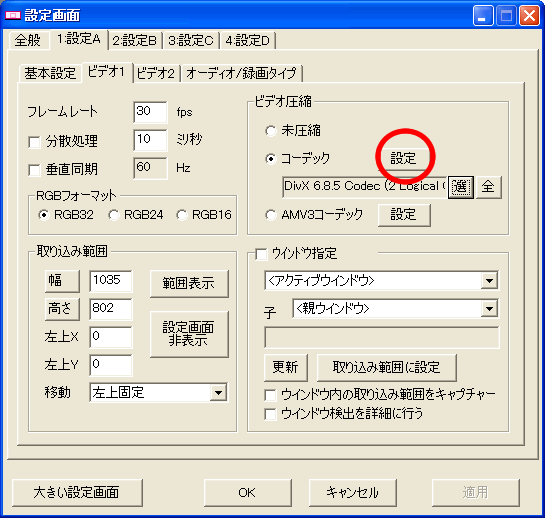Open the オーディオ/録画タイプ sub-tab
The height and width of the screenshot is (518, 545).
(x=241, y=73)
